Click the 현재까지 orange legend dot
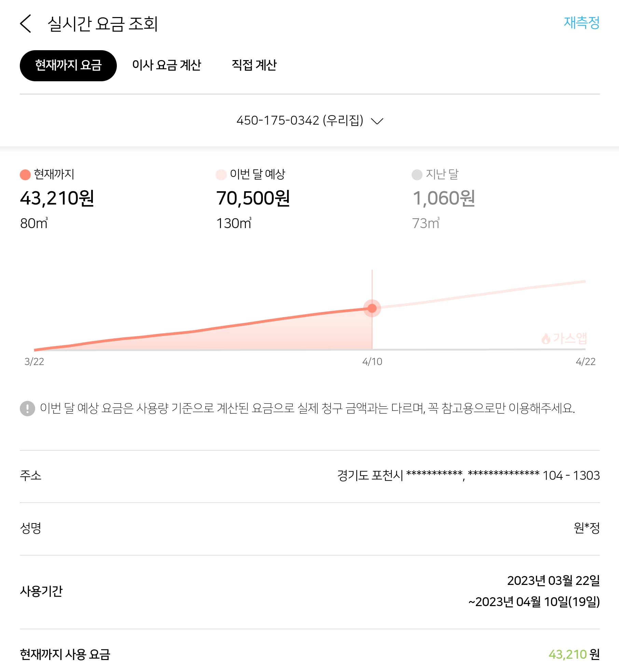The width and height of the screenshot is (619, 672). click(x=25, y=174)
